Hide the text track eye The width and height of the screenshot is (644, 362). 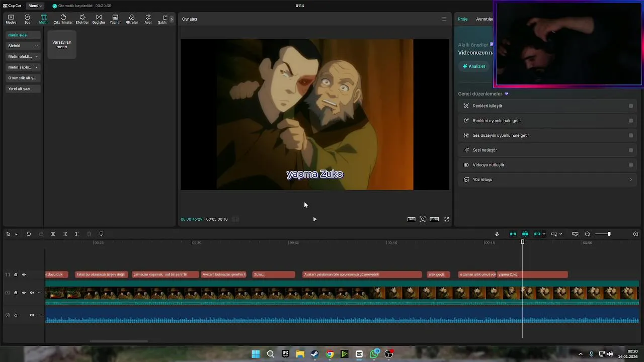pyautogui.click(x=24, y=275)
